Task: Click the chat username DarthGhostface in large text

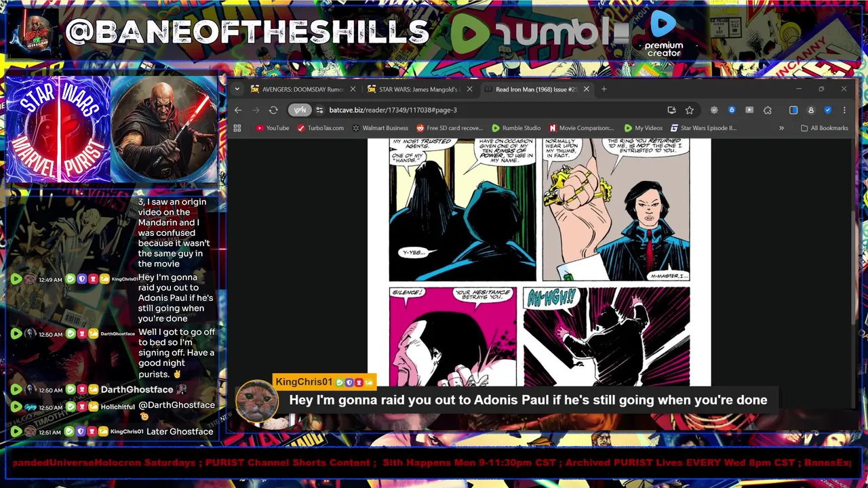Action: [x=137, y=390]
